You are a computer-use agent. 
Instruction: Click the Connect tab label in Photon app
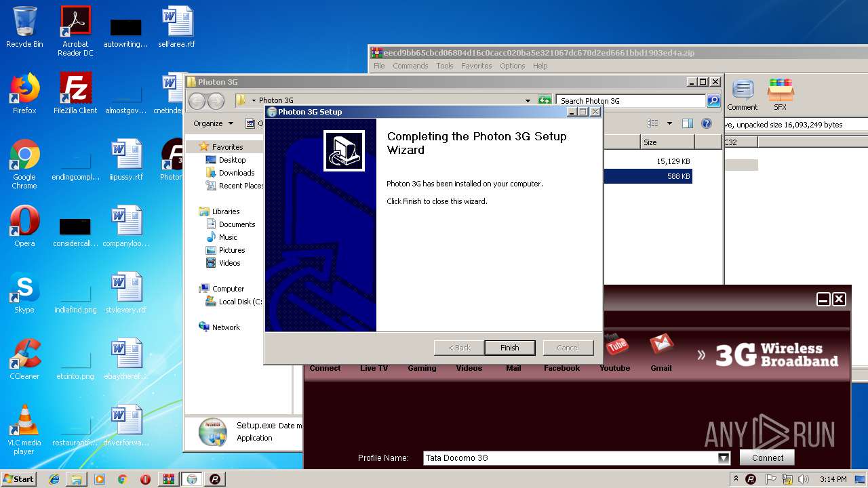325,368
